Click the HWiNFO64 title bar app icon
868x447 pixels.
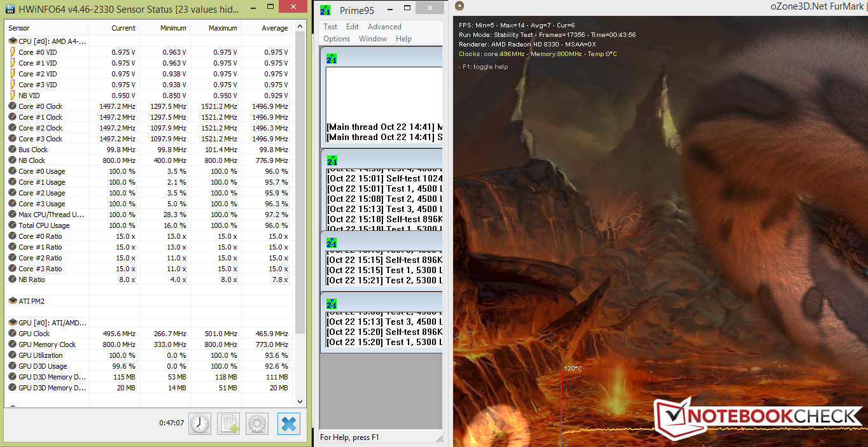10,8
